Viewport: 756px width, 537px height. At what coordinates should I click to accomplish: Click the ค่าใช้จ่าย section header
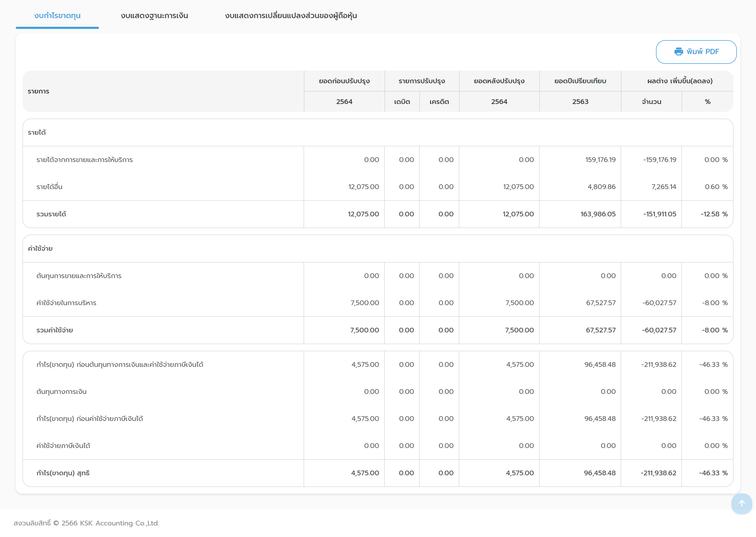click(40, 249)
